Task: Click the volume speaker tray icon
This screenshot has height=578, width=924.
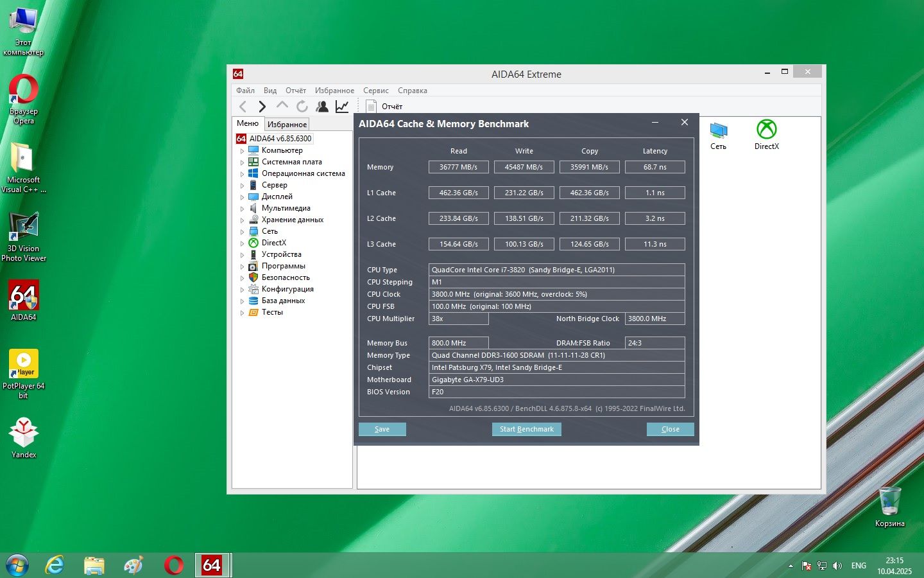Action: click(837, 566)
